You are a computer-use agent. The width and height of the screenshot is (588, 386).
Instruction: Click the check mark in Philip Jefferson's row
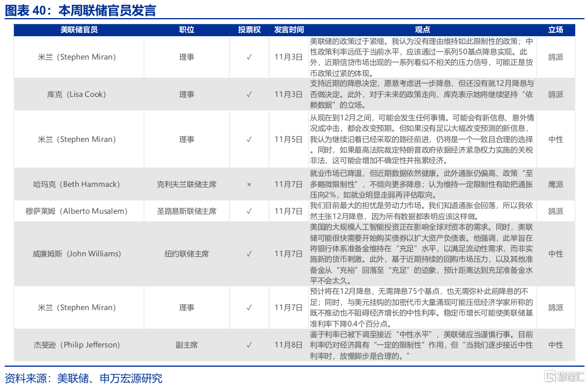[x=249, y=345]
